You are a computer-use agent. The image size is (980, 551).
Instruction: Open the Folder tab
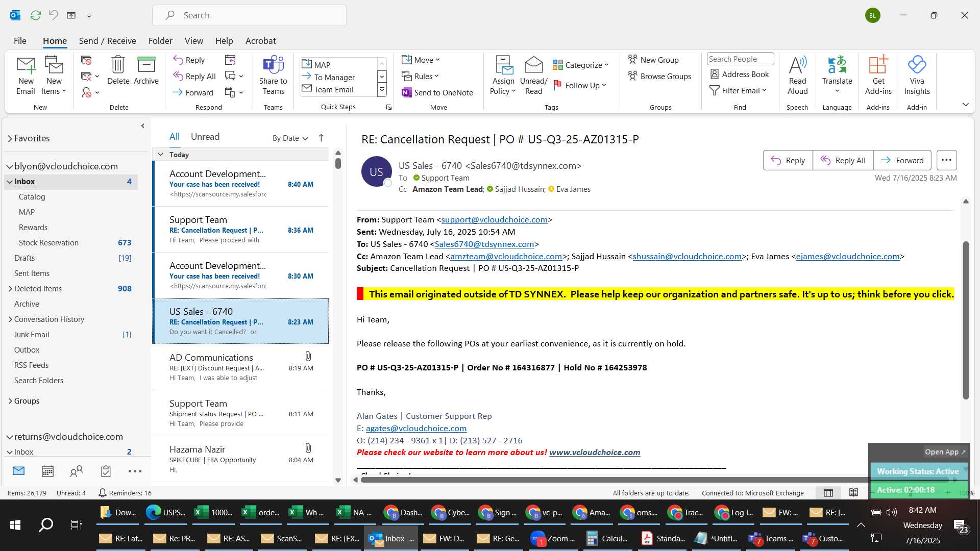(x=160, y=41)
